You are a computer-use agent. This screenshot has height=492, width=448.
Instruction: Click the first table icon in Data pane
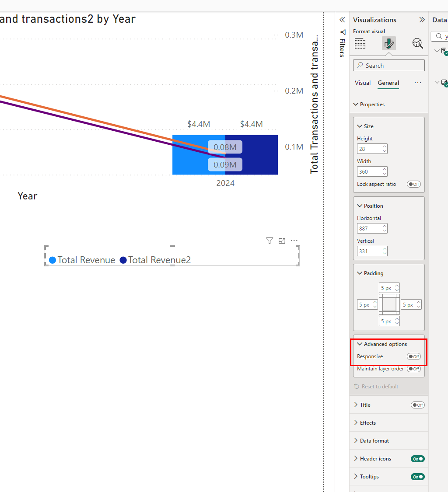coord(444,51)
